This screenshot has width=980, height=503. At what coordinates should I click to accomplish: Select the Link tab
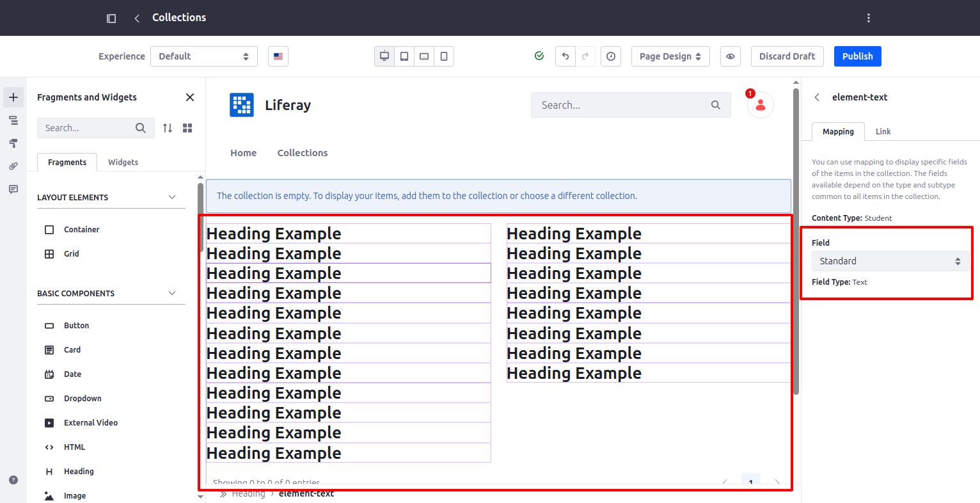(883, 132)
